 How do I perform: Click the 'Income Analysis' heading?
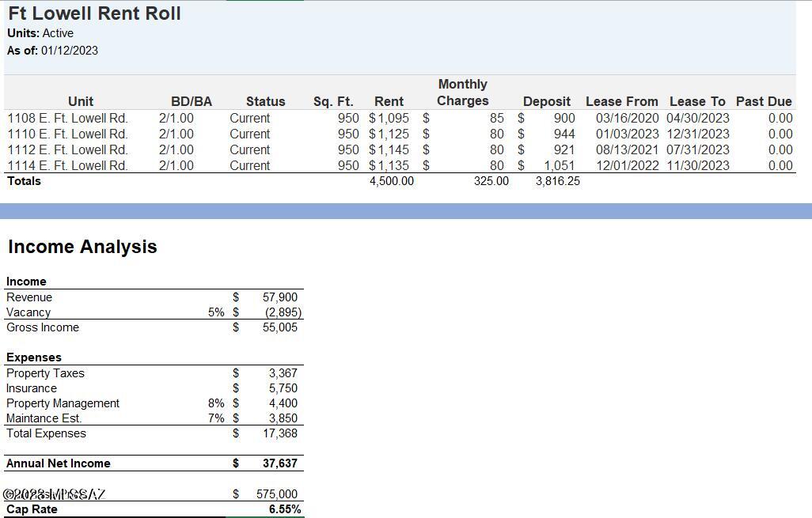[82, 247]
